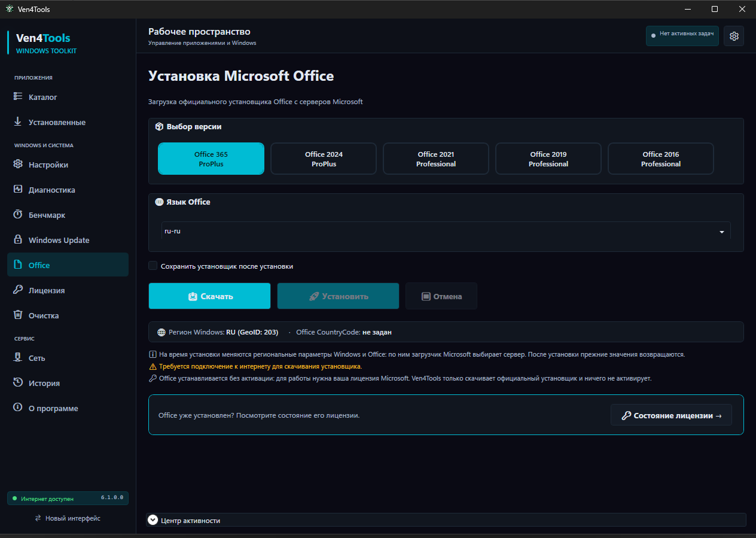Select Office 2024 ProPlus version
Image resolution: width=756 pixels, height=538 pixels.
324,159
